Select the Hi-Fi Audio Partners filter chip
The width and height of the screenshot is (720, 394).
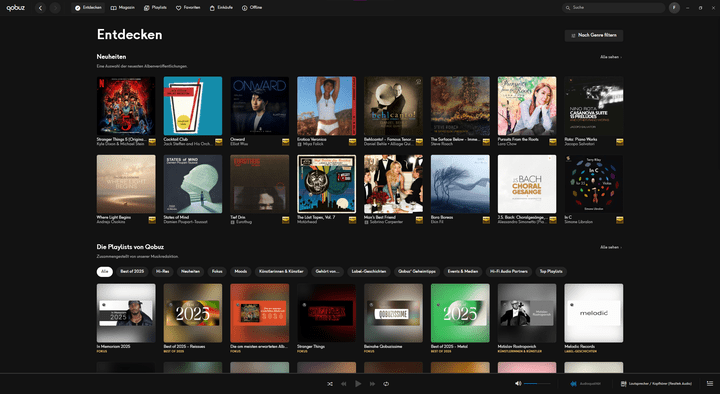click(509, 271)
